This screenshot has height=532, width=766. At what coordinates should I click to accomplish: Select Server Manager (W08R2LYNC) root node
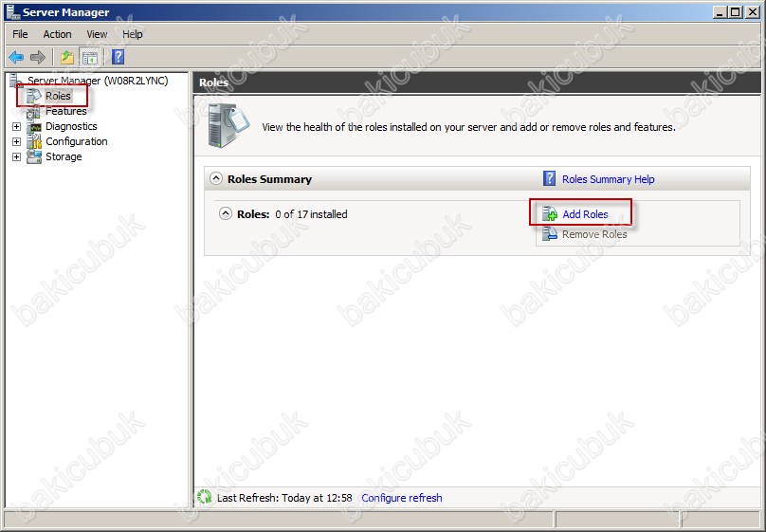tap(98, 81)
